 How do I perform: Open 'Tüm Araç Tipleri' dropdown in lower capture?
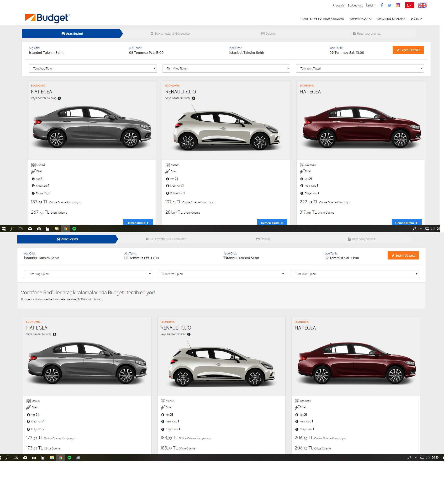[x=88, y=274]
